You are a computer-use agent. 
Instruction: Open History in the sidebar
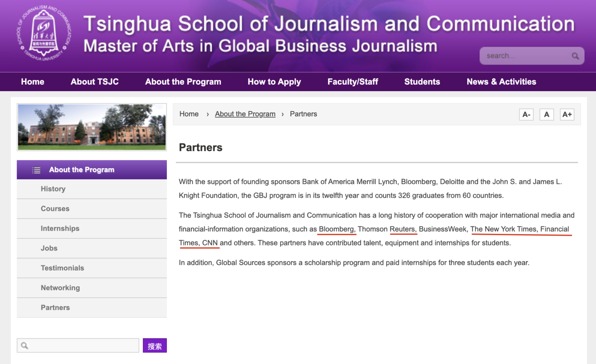tap(53, 189)
